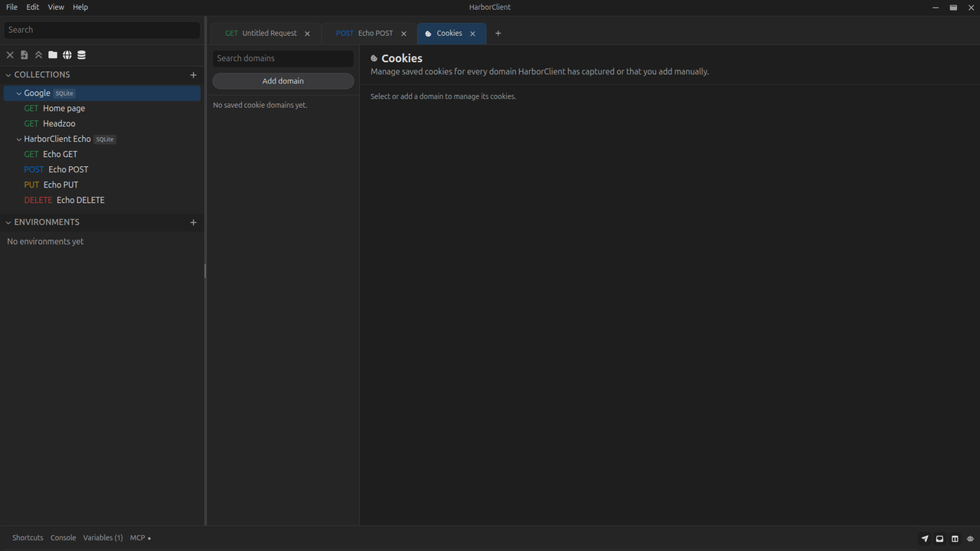Screen dimensions: 980x551
Task: Open the Console panel link
Action: tap(63, 538)
